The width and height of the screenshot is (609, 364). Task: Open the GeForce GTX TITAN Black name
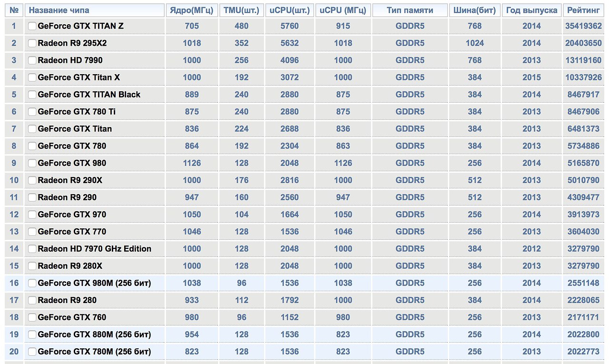pyautogui.click(x=89, y=95)
